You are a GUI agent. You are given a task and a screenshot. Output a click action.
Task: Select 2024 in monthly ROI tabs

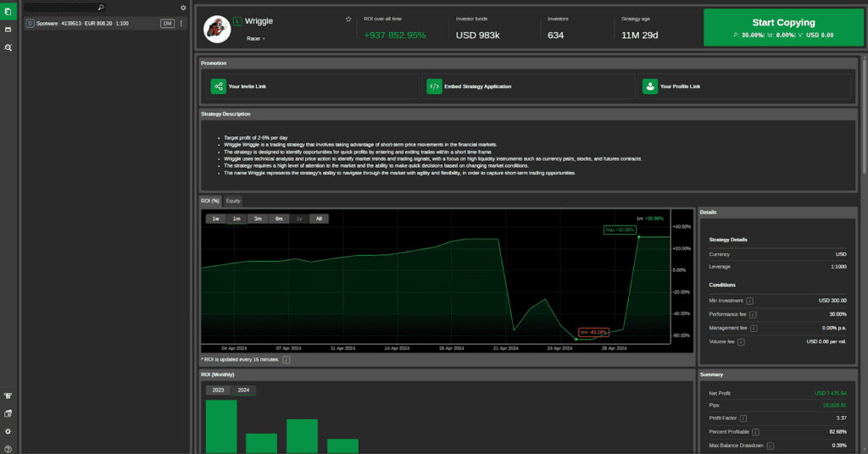click(243, 390)
